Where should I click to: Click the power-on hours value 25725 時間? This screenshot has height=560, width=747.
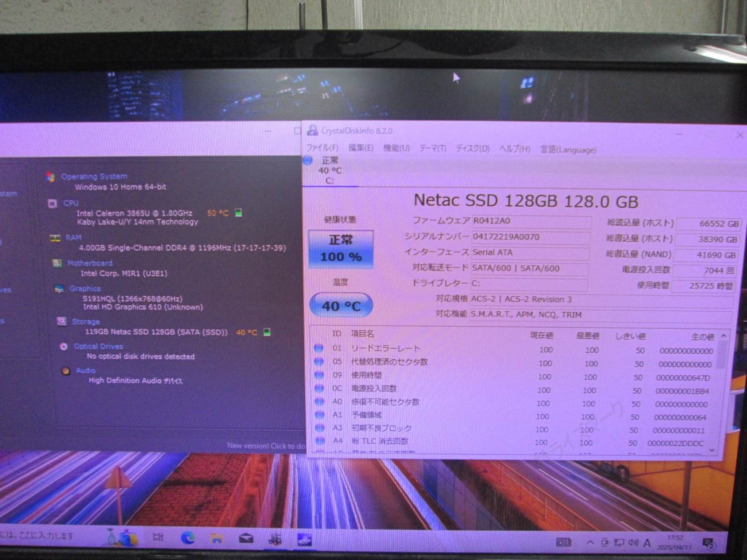pyautogui.click(x=703, y=286)
